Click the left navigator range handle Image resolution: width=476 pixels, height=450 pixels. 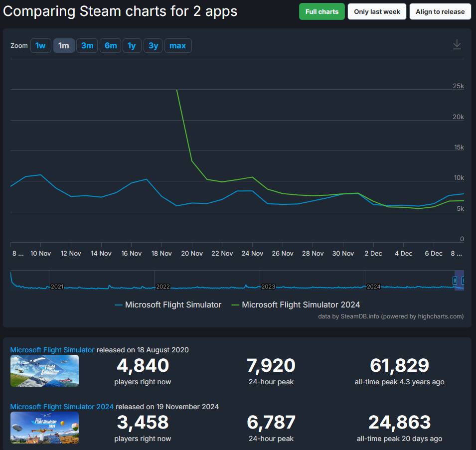click(455, 281)
